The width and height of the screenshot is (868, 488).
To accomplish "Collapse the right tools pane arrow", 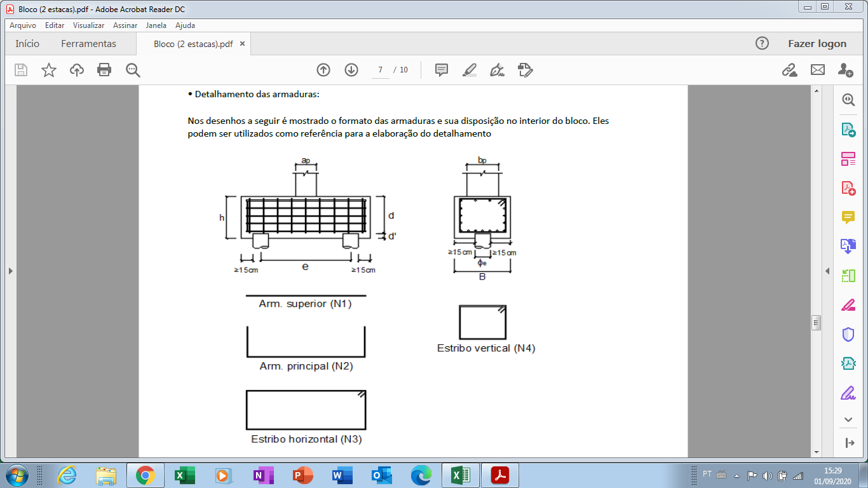I will [x=850, y=443].
